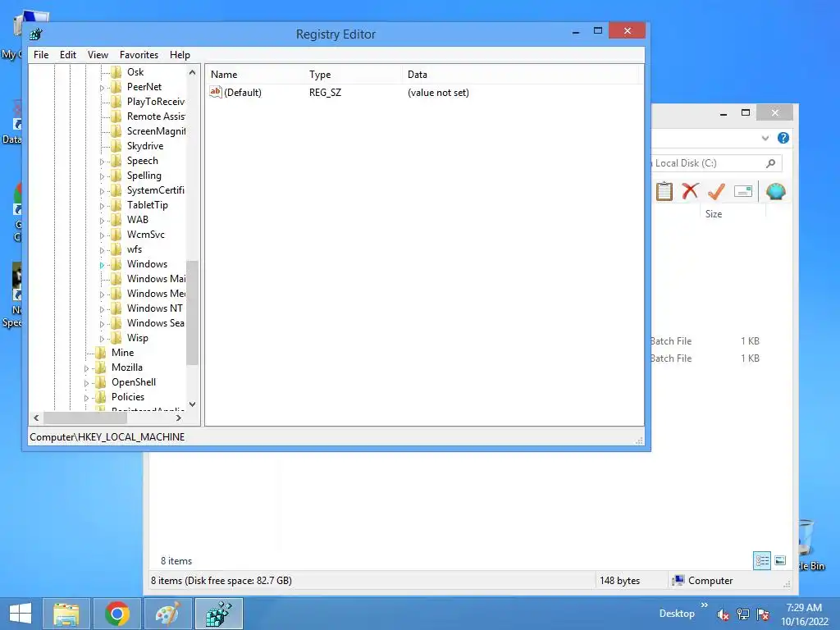
Task: Select the wfs key in tree
Action: click(134, 249)
